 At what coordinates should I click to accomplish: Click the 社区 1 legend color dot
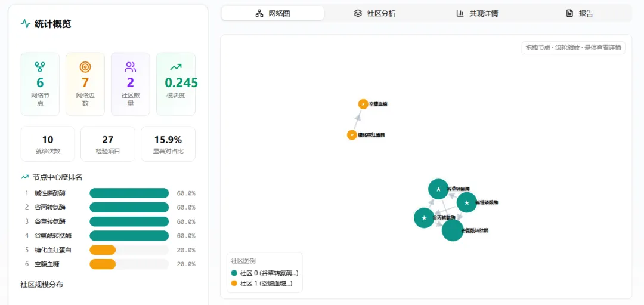point(234,283)
